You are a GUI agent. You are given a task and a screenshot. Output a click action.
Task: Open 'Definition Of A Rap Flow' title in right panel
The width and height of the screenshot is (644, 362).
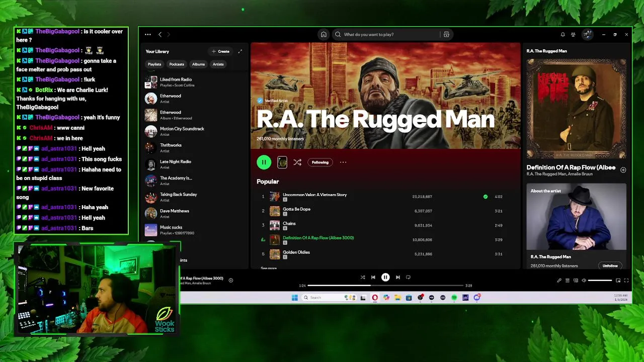click(x=571, y=167)
